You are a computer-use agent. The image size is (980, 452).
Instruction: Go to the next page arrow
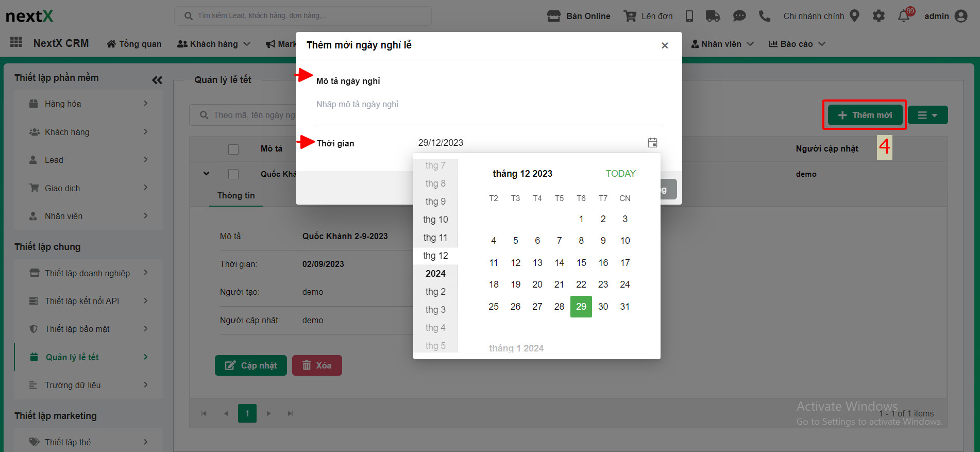point(268,413)
